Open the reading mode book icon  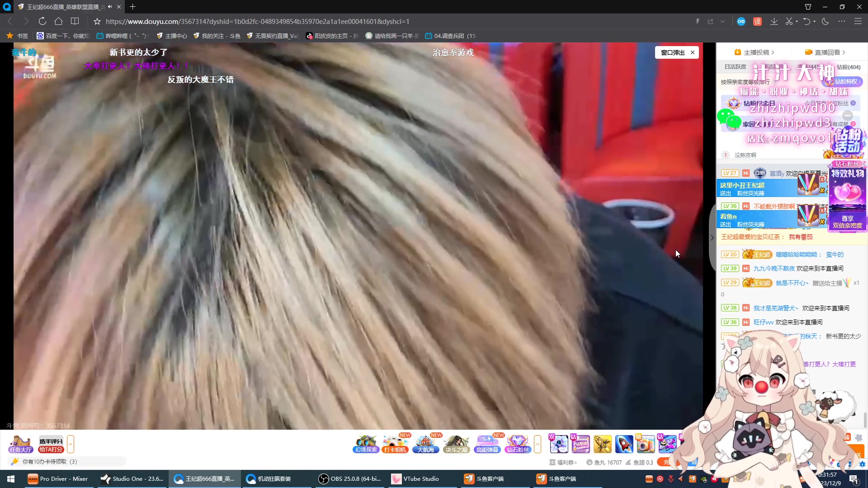(75, 21)
